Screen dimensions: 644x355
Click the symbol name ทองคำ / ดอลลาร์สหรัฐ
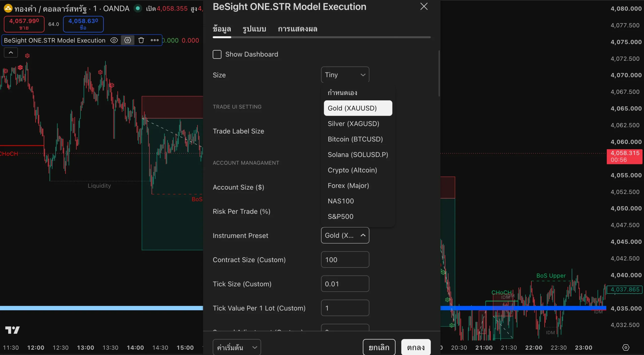coord(51,9)
